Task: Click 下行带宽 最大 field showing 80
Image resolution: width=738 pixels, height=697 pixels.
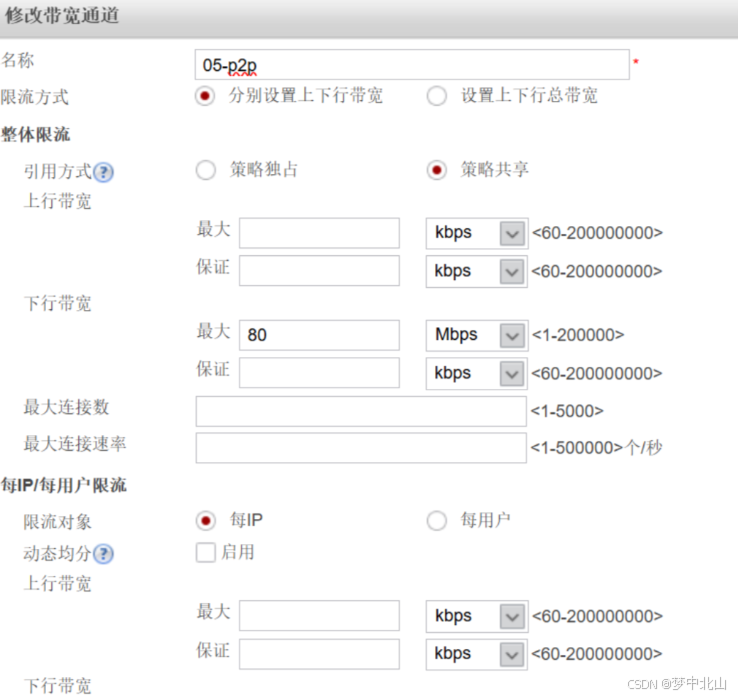Action: tap(319, 335)
